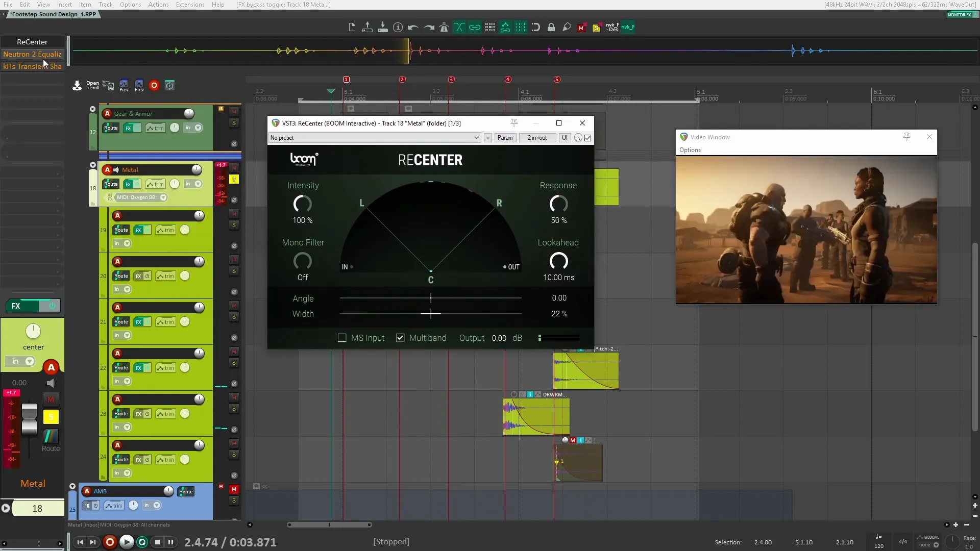
Task: Toggle envelope points move with items icon
Action: [505, 28]
